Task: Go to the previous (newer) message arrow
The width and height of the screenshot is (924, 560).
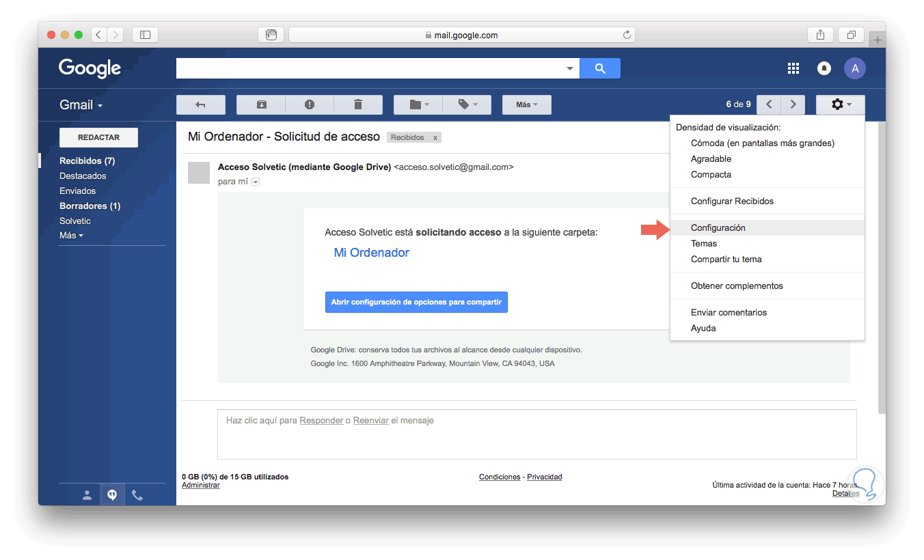Action: point(769,104)
